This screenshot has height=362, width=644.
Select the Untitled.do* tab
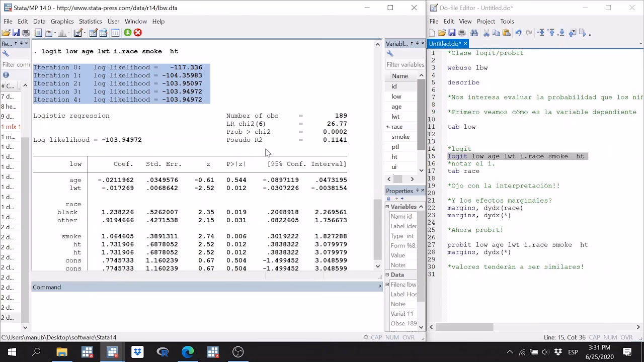pos(445,44)
